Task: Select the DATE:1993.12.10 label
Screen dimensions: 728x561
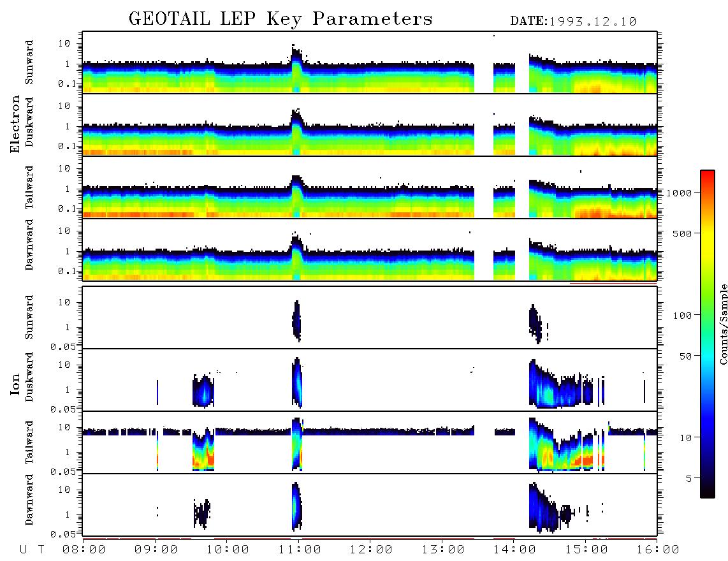Action: (573, 22)
